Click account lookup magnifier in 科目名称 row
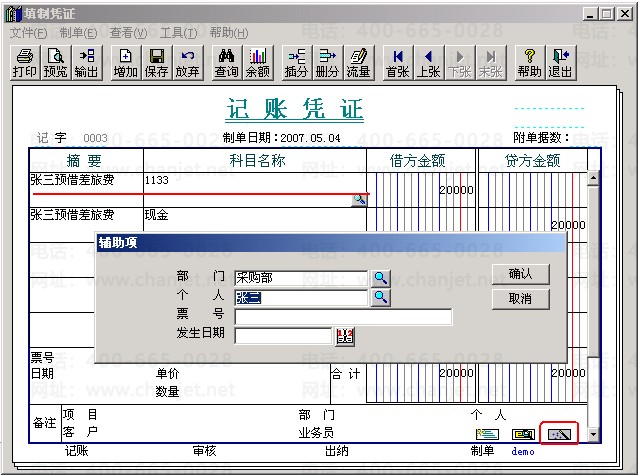This screenshot has width=638, height=475. pyautogui.click(x=359, y=199)
